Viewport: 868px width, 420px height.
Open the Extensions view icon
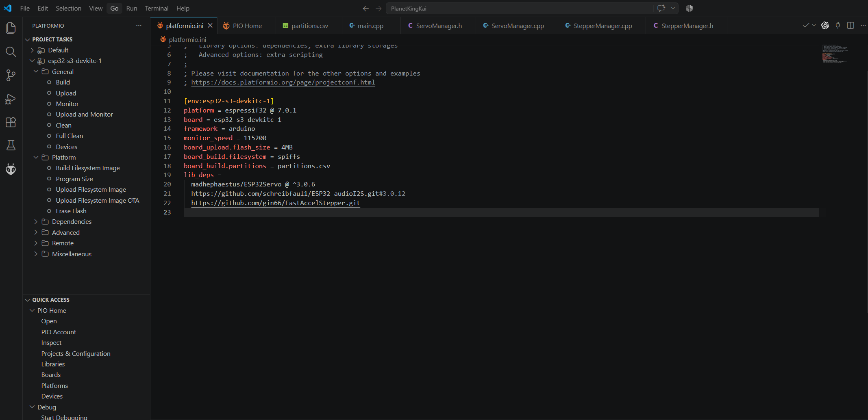pyautogui.click(x=11, y=122)
